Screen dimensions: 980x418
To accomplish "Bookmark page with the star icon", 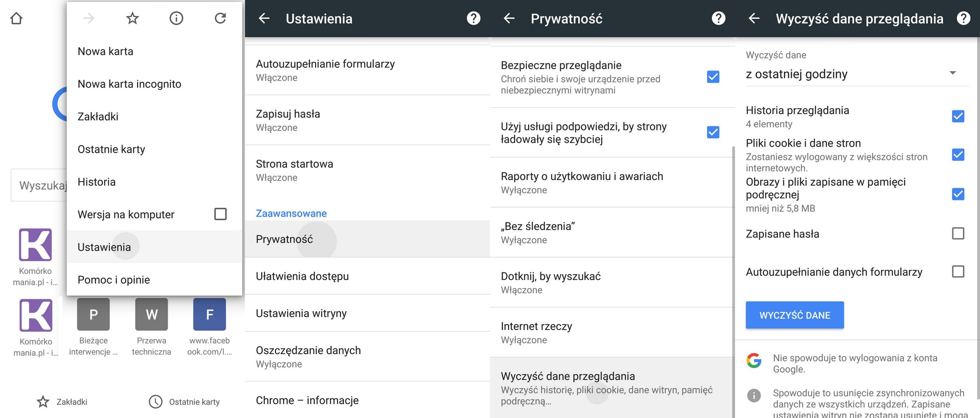I will 132,18.
